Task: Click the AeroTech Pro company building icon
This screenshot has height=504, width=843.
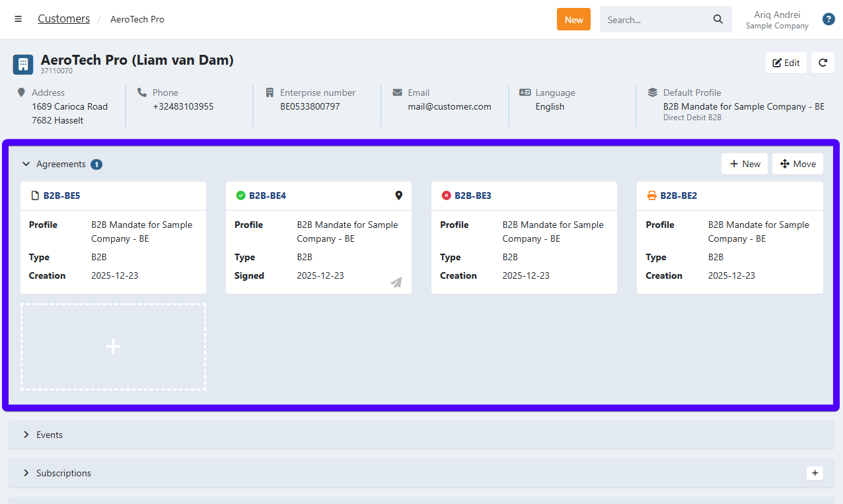Action: (x=23, y=64)
